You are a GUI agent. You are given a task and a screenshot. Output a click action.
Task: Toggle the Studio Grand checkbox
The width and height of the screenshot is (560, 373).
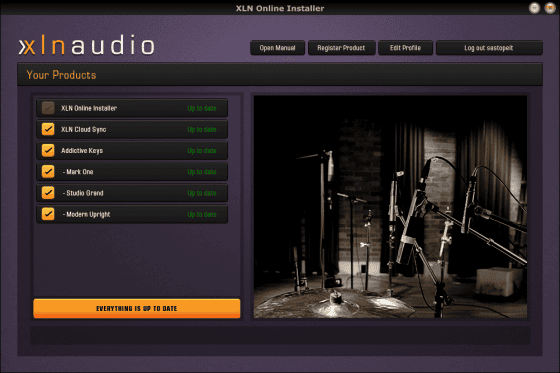(48, 193)
